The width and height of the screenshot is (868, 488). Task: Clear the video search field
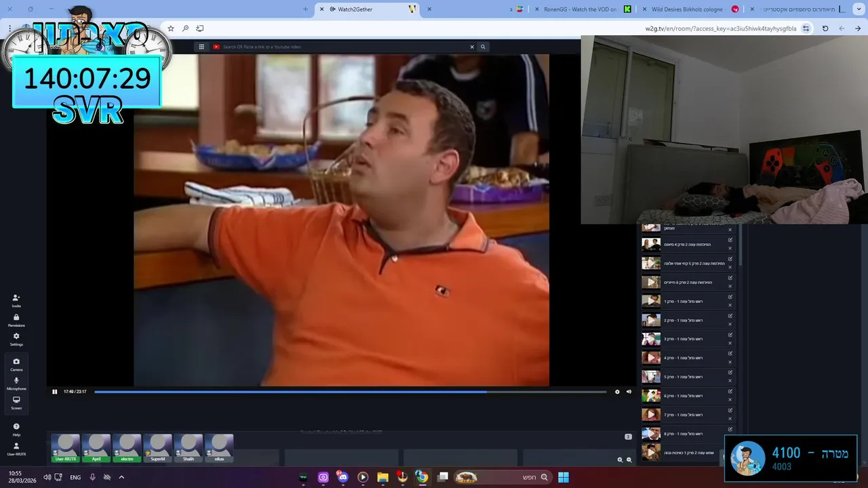[472, 47]
